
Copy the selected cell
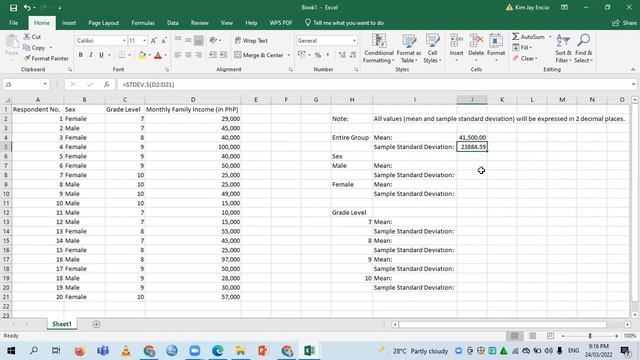34,48
